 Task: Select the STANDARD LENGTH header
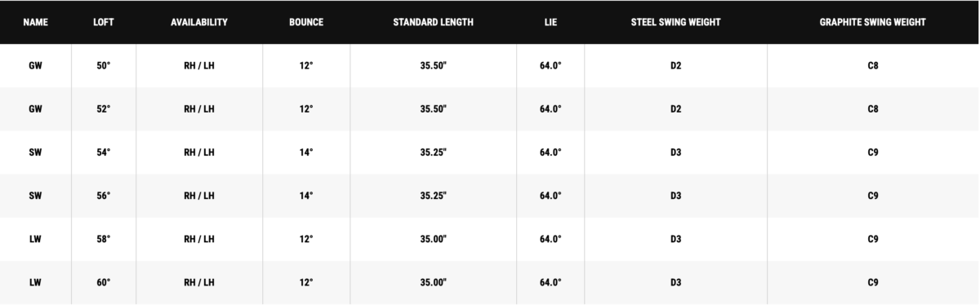[433, 22]
